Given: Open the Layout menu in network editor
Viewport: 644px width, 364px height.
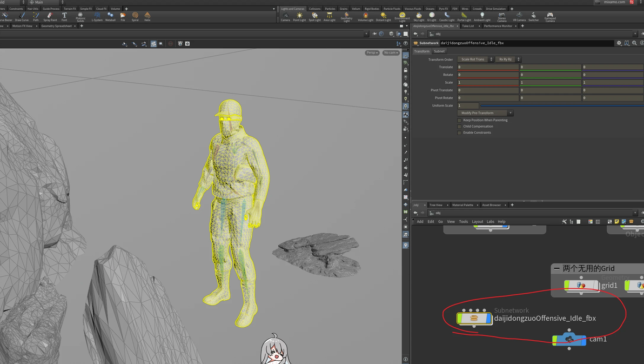Looking at the screenshot, I should 477,222.
